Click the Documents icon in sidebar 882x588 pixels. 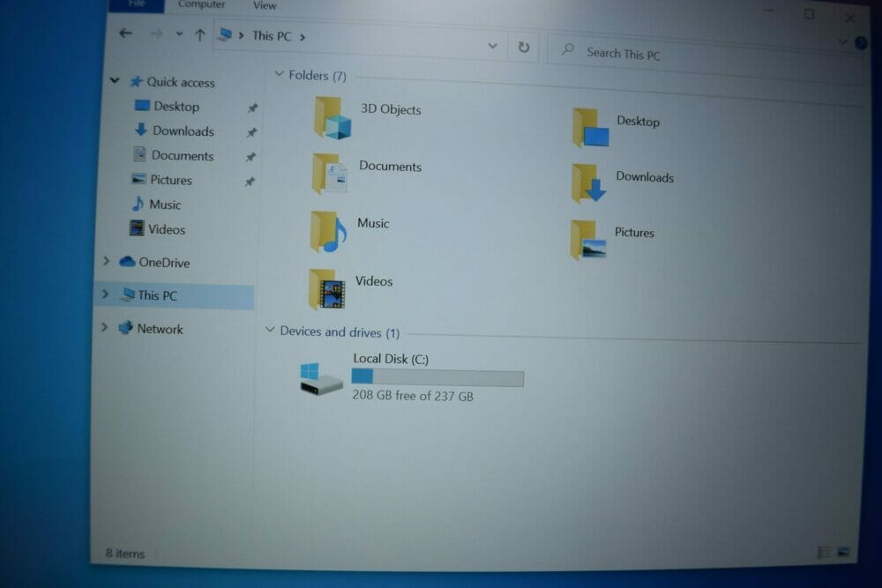[139, 153]
